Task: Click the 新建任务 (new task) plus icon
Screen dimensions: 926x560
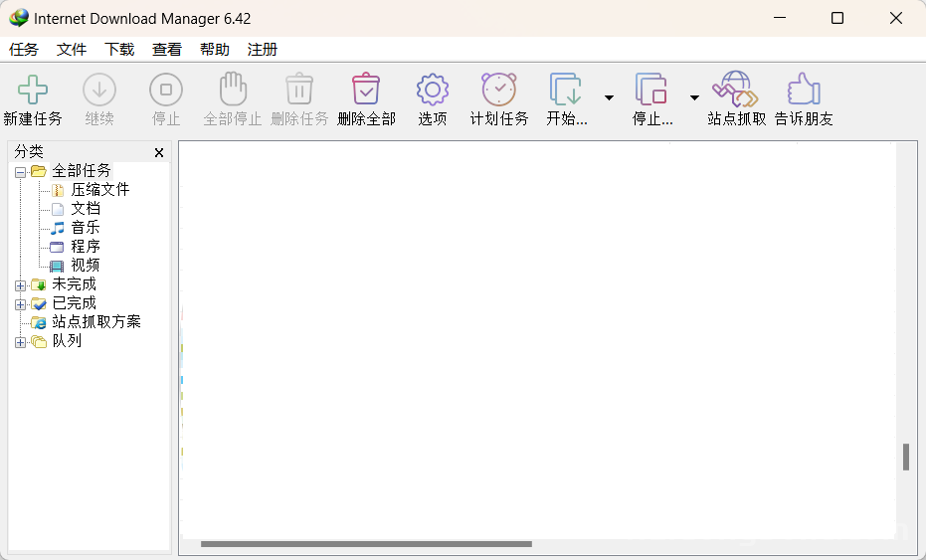Action: click(33, 90)
